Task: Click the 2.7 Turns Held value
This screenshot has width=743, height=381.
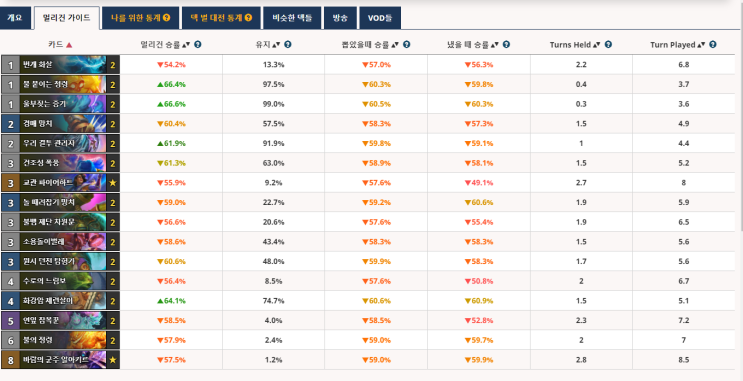Action: pos(581,182)
